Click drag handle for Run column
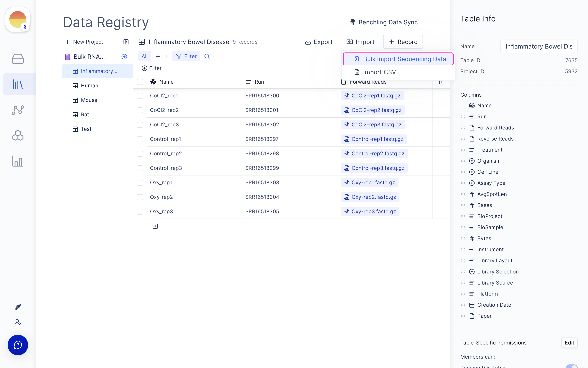Viewport: 588px width, 368px height. [x=463, y=117]
